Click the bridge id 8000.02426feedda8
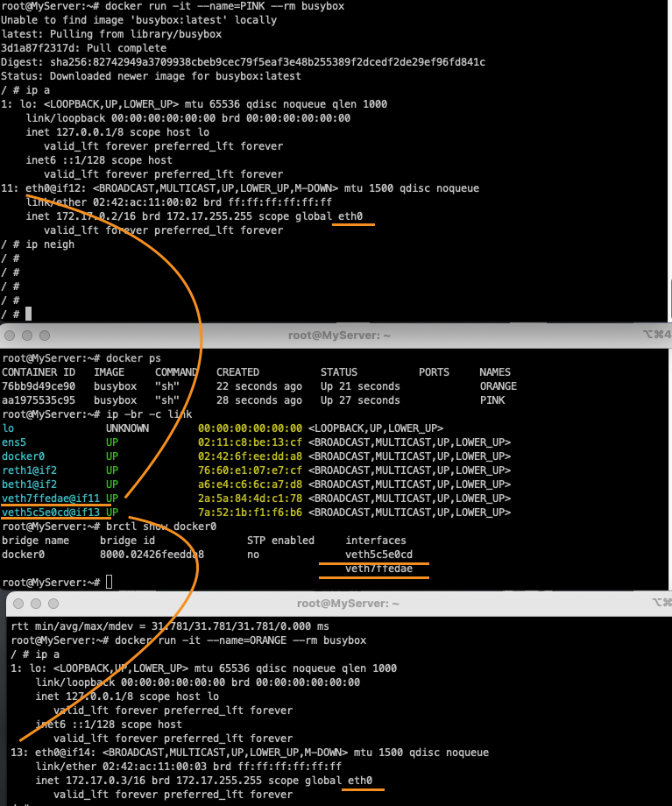Image resolution: width=672 pixels, height=806 pixels. 152,554
